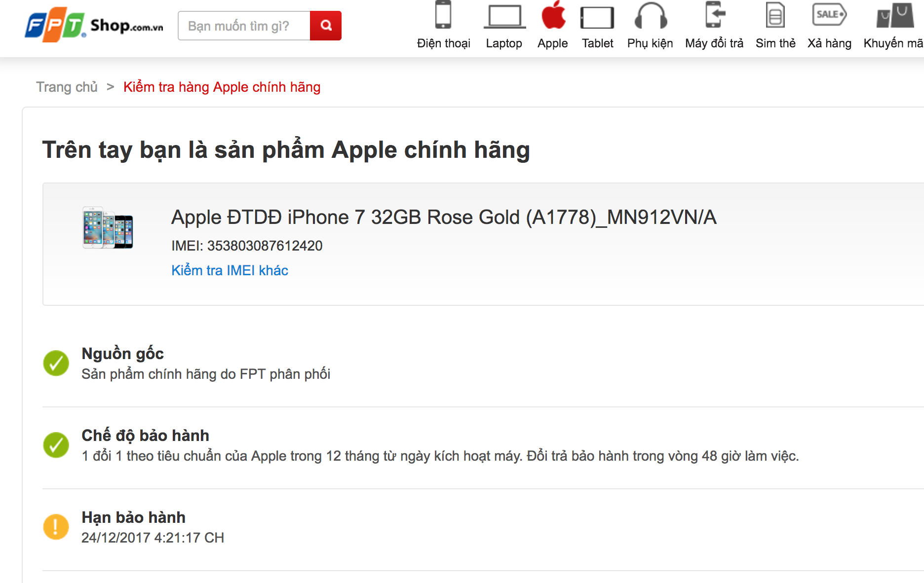The height and width of the screenshot is (583, 924).
Task: Click the IMEI number 353803087612420
Action: pos(265,246)
